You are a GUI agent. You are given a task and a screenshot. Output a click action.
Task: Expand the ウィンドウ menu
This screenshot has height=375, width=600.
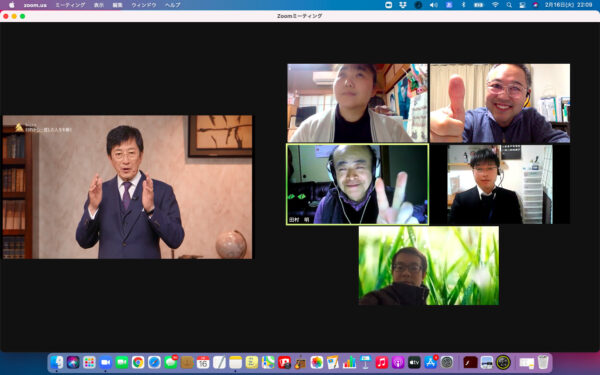[144, 5]
